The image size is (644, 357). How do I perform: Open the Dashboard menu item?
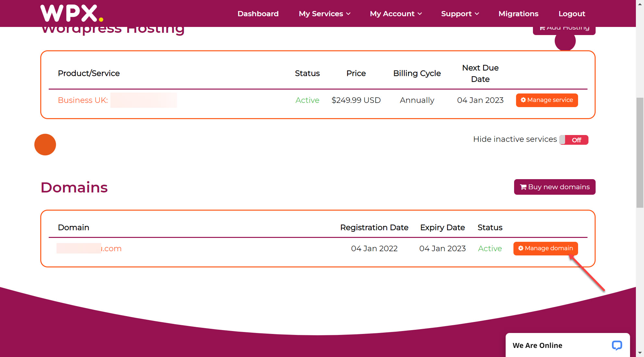pos(258,14)
